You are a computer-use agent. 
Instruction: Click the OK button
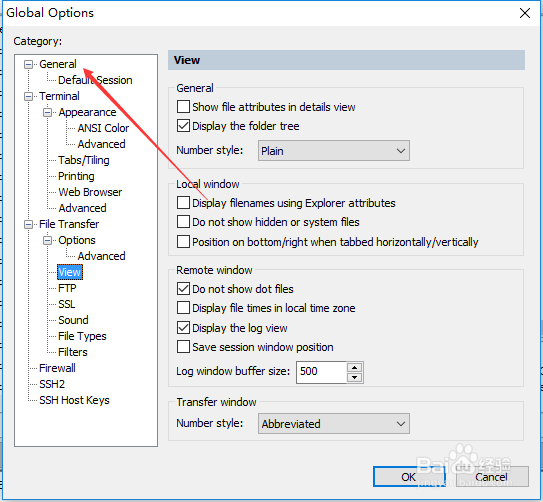point(409,477)
